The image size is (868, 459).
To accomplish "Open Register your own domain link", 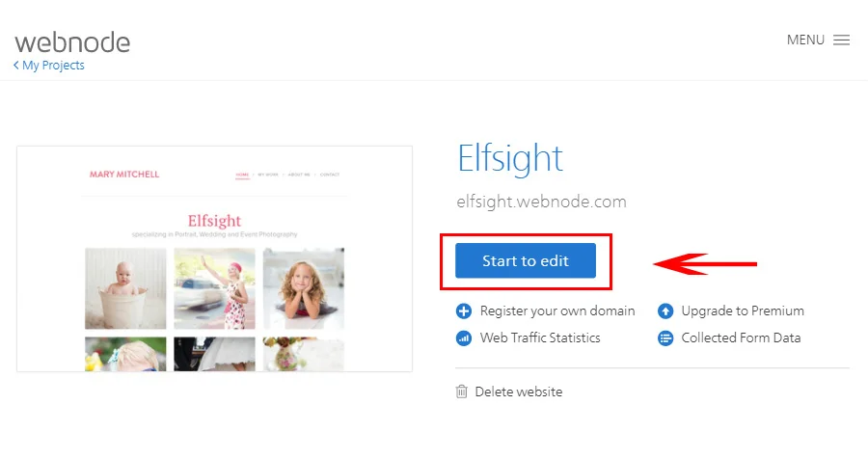I will point(557,311).
